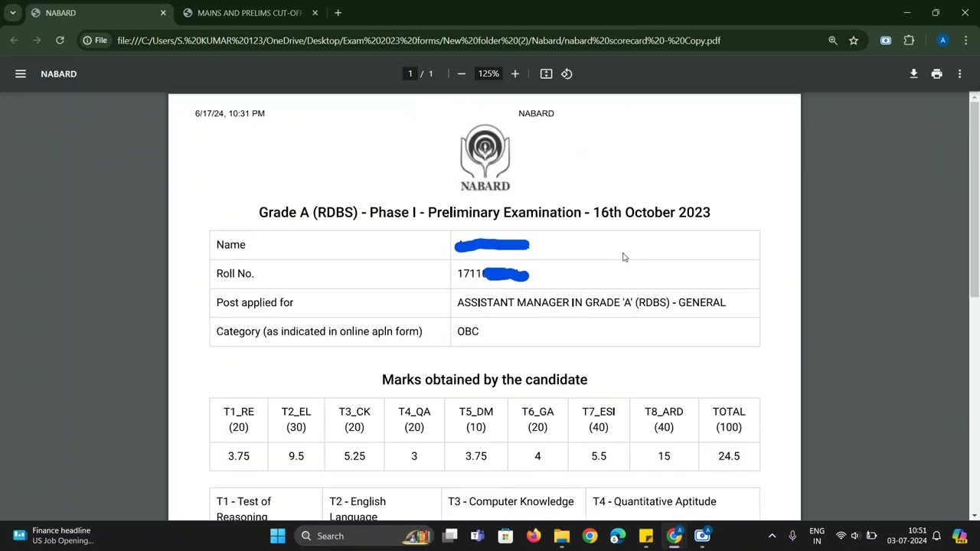The width and height of the screenshot is (980, 551).
Task: Open Microsoft Store from the taskbar
Action: click(x=505, y=536)
